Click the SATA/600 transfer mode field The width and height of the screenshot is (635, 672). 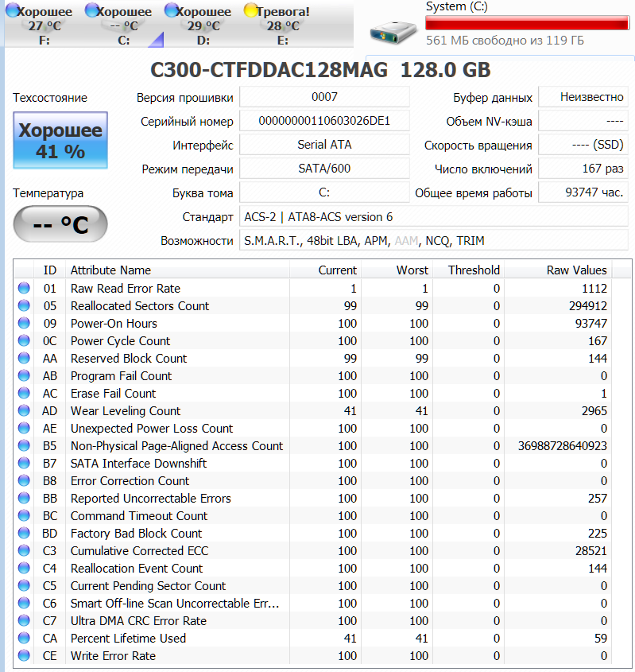(x=324, y=169)
